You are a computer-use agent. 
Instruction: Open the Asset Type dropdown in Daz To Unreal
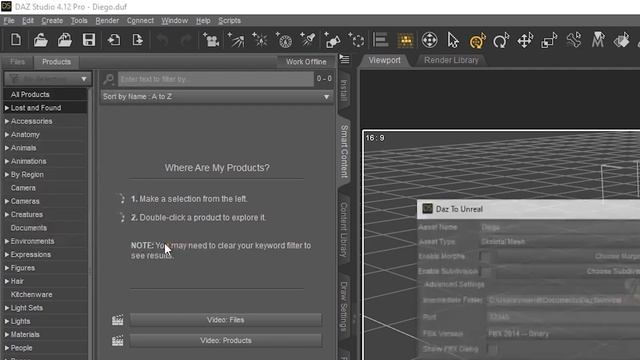point(560,242)
